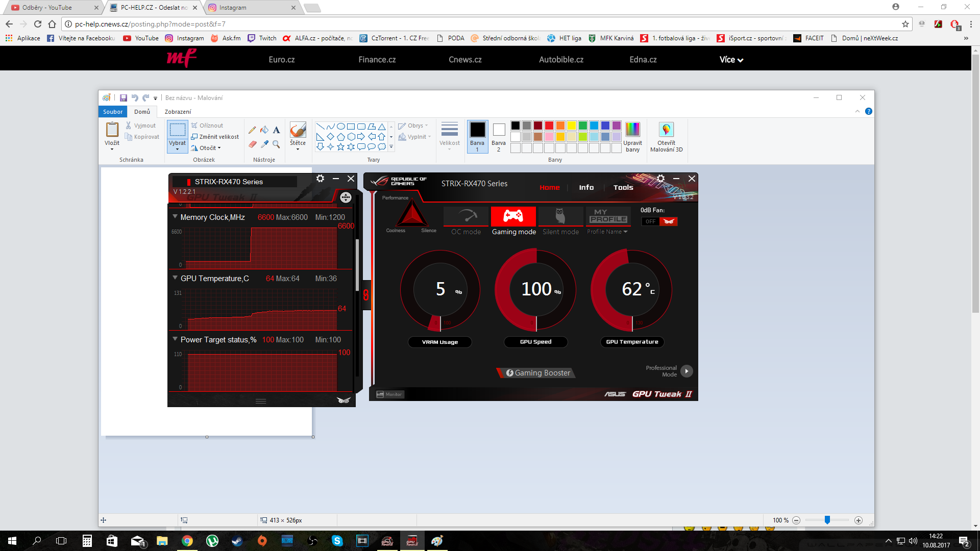Viewport: 980px width, 551px height.
Task: Select the Silent mode owl icon
Action: pyautogui.click(x=560, y=216)
